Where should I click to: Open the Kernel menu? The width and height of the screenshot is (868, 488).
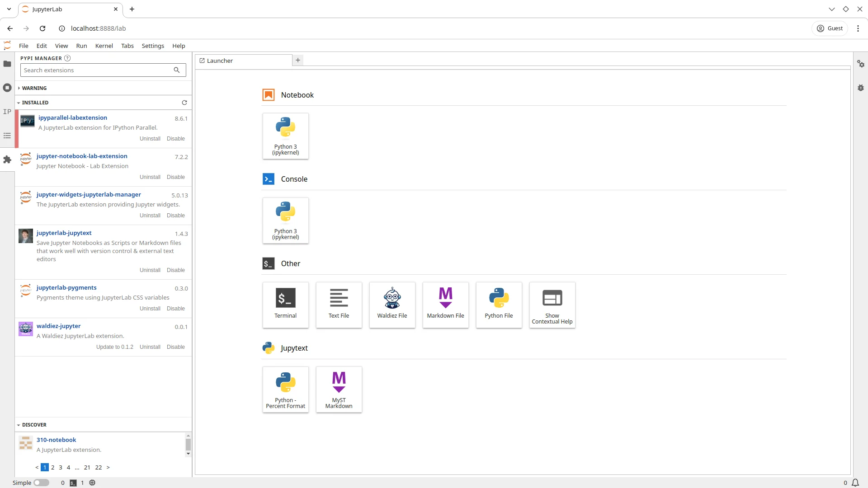click(104, 46)
